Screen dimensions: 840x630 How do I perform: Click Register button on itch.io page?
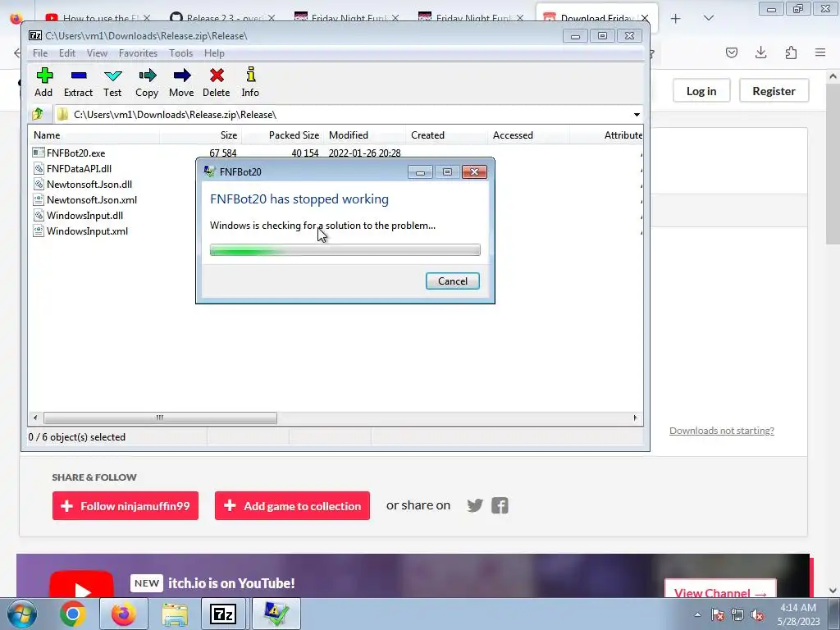coord(774,91)
